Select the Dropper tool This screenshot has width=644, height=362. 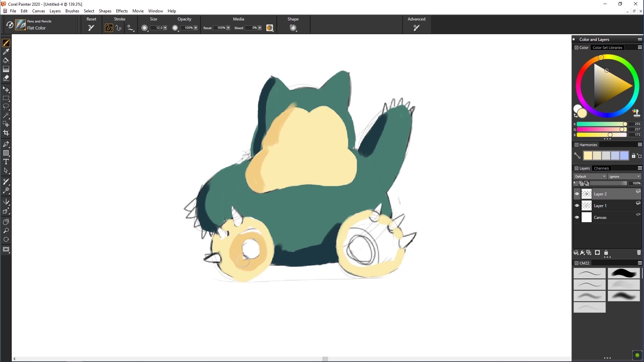[x=6, y=52]
